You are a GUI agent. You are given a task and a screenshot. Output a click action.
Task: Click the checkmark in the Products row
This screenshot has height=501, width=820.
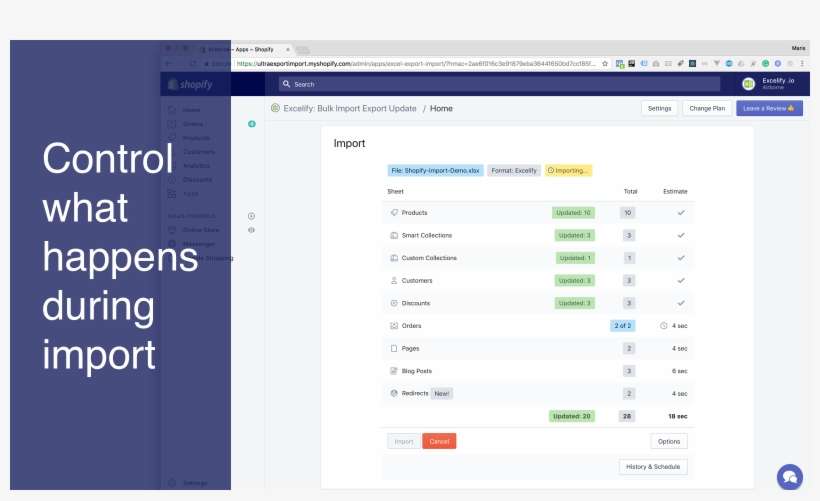click(x=681, y=213)
